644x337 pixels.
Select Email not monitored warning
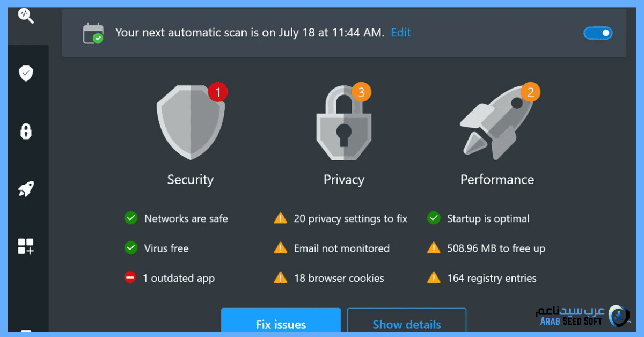[341, 248]
